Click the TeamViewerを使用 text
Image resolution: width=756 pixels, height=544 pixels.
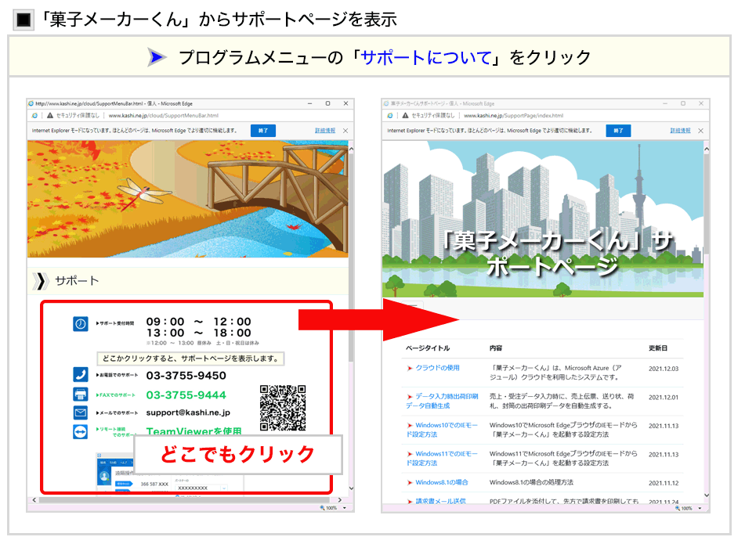[x=194, y=431]
